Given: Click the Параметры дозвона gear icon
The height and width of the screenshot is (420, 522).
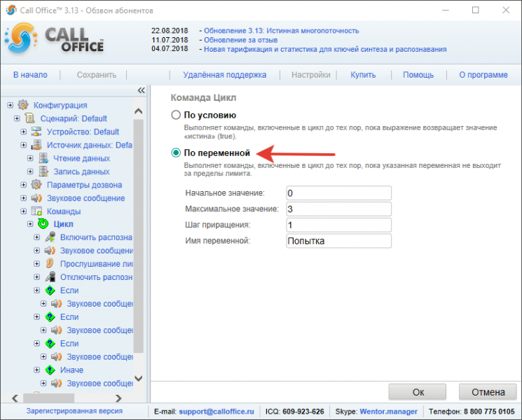Looking at the screenshot, I should coord(36,185).
